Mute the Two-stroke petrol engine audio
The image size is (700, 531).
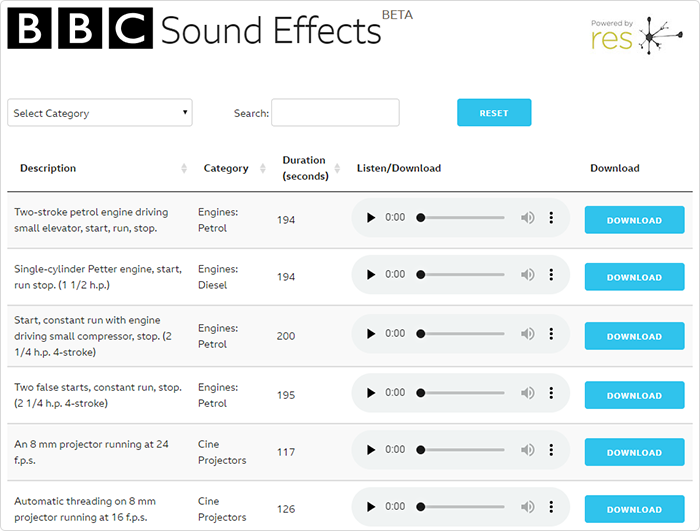pos(527,217)
